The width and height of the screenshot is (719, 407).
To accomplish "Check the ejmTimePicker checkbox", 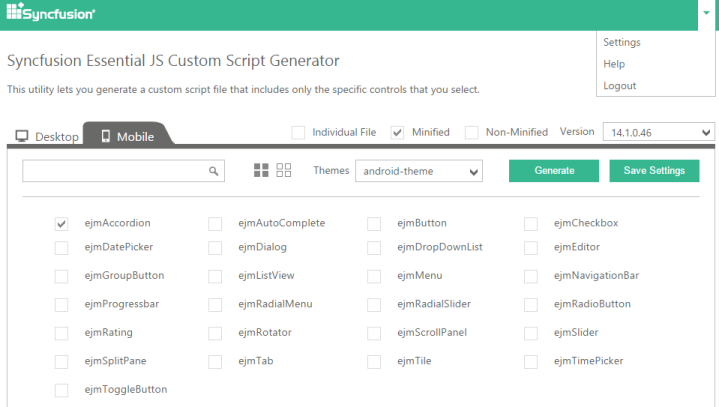I will coord(531,362).
